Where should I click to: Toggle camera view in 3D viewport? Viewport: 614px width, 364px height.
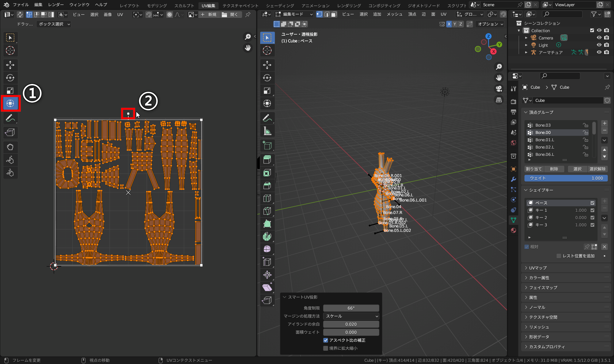click(499, 89)
